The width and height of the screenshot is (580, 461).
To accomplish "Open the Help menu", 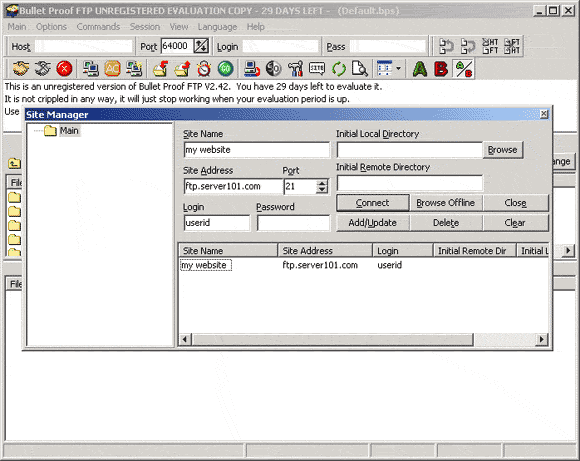I will (x=256, y=27).
